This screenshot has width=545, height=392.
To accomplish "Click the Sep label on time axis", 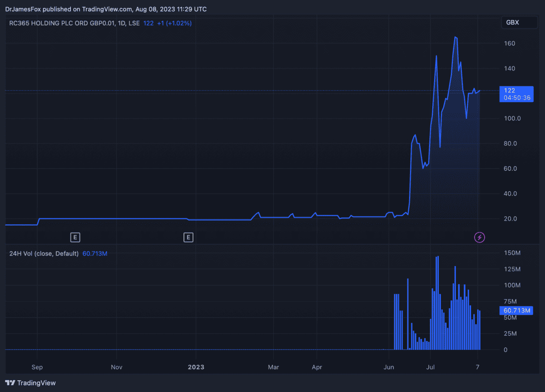I will (x=37, y=366).
